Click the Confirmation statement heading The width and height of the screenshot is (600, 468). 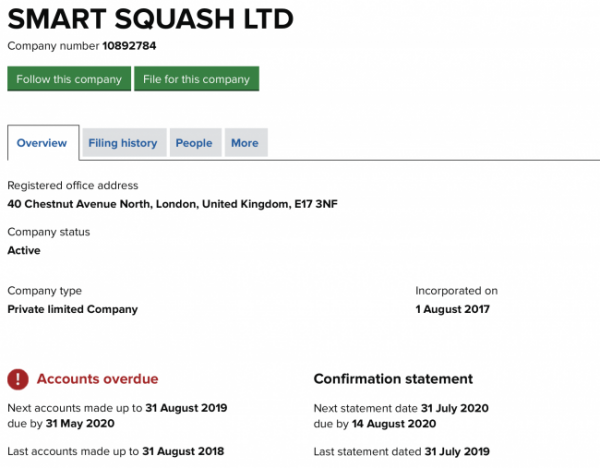coord(393,379)
